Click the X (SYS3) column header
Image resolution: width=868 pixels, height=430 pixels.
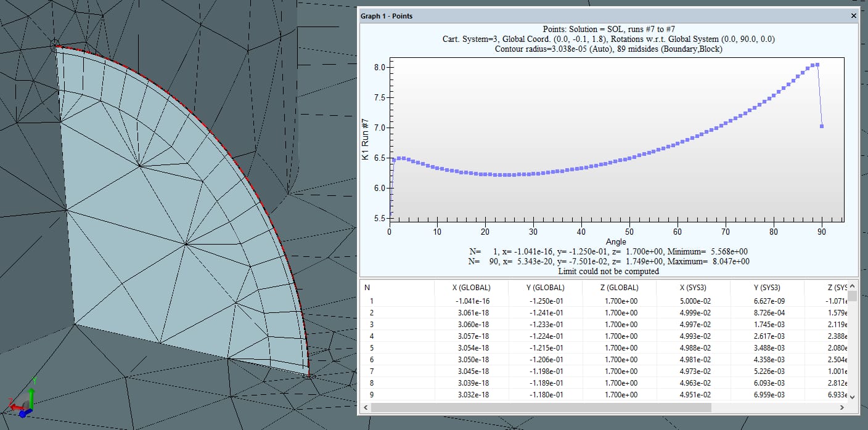[693, 287]
